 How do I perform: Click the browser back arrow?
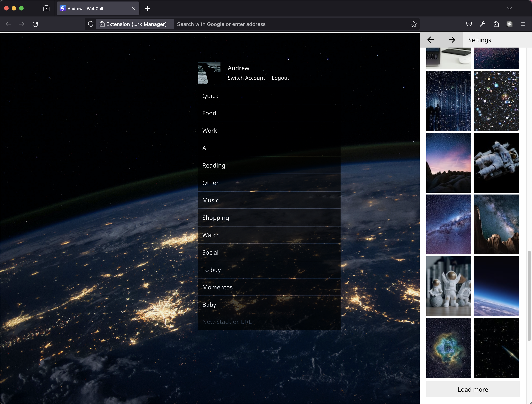pos(8,24)
